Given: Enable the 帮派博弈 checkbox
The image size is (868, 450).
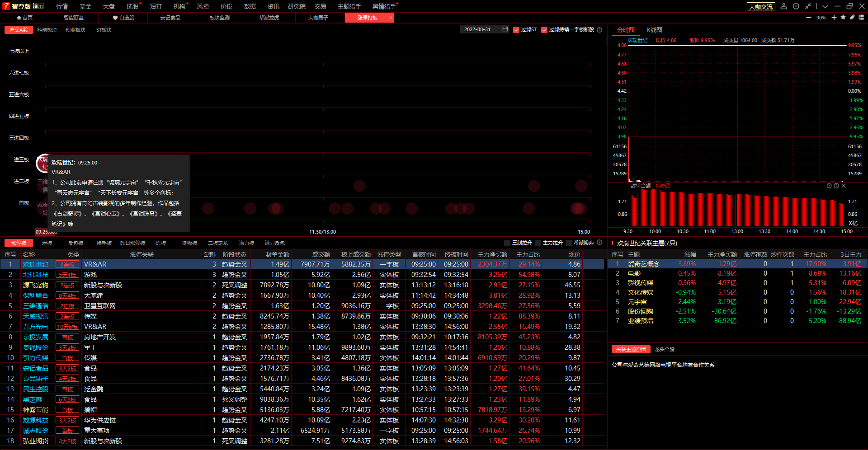Looking at the screenshot, I should 569,243.
